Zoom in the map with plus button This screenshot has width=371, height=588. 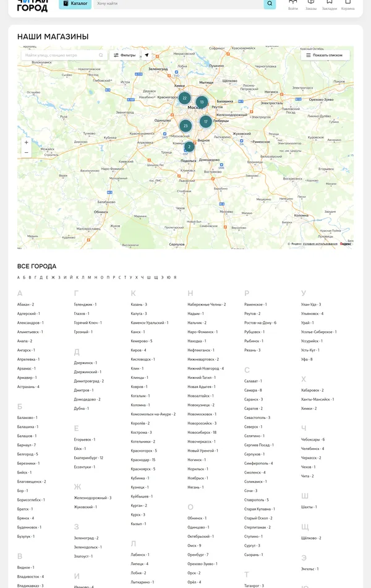[x=26, y=142]
